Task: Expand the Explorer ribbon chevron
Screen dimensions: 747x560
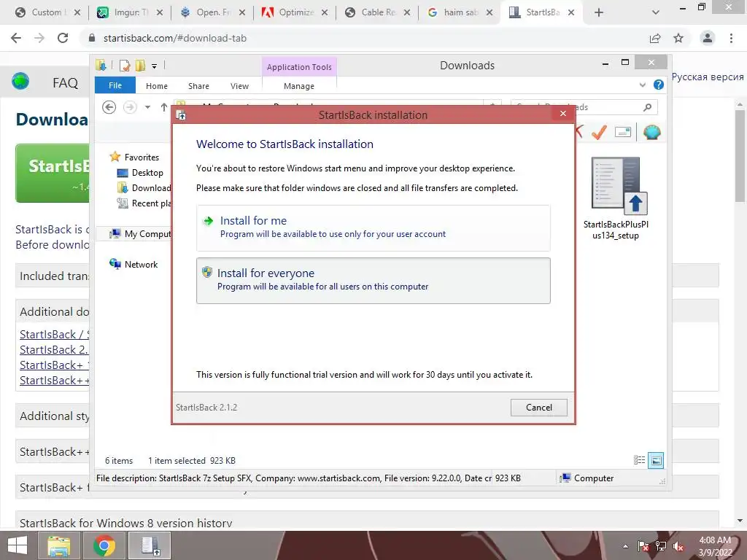Action: [x=642, y=85]
